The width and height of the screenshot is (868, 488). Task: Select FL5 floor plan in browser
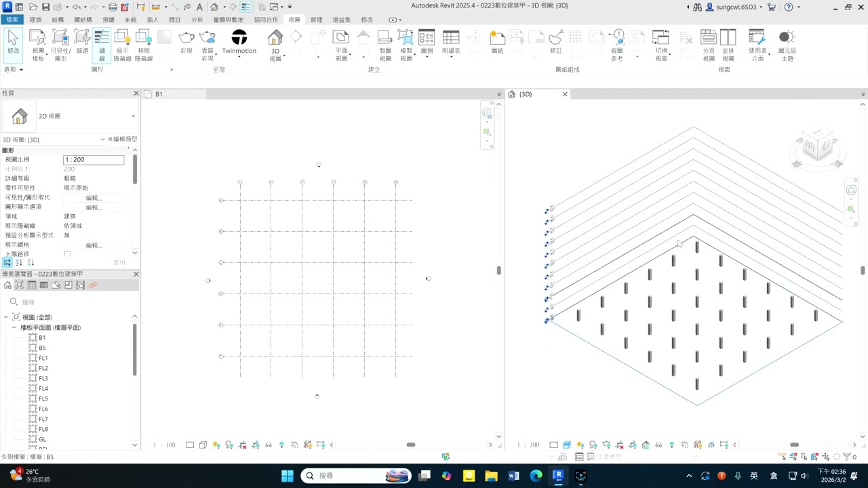point(43,399)
